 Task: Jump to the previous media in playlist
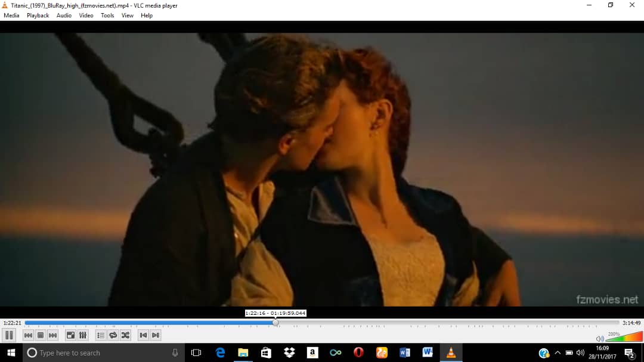click(28, 335)
